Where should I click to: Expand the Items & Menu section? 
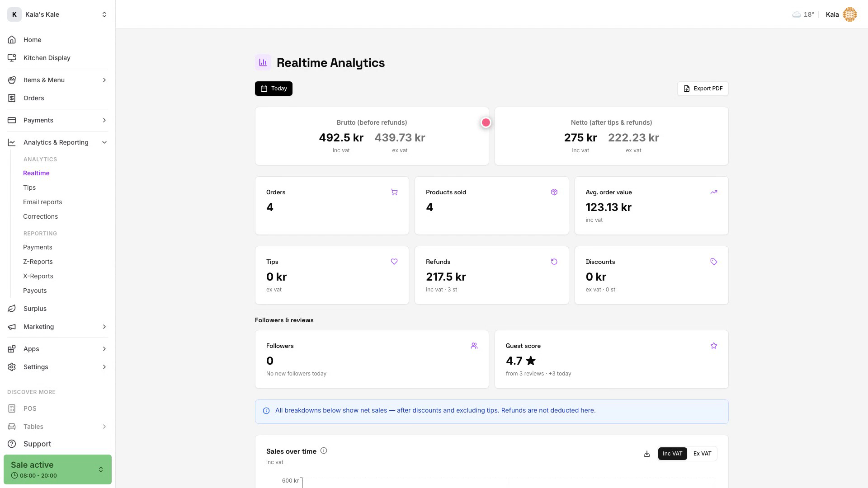coord(58,80)
